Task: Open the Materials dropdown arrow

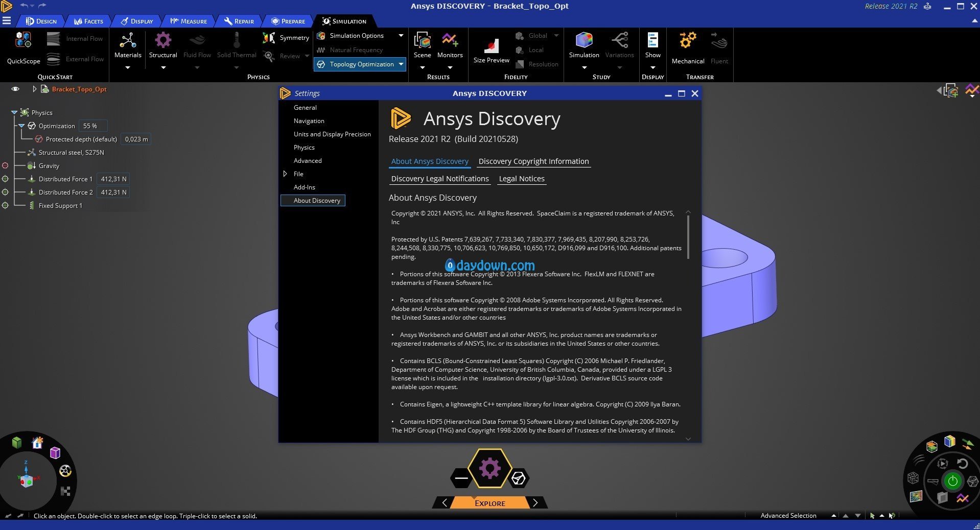Action: pyautogui.click(x=128, y=67)
